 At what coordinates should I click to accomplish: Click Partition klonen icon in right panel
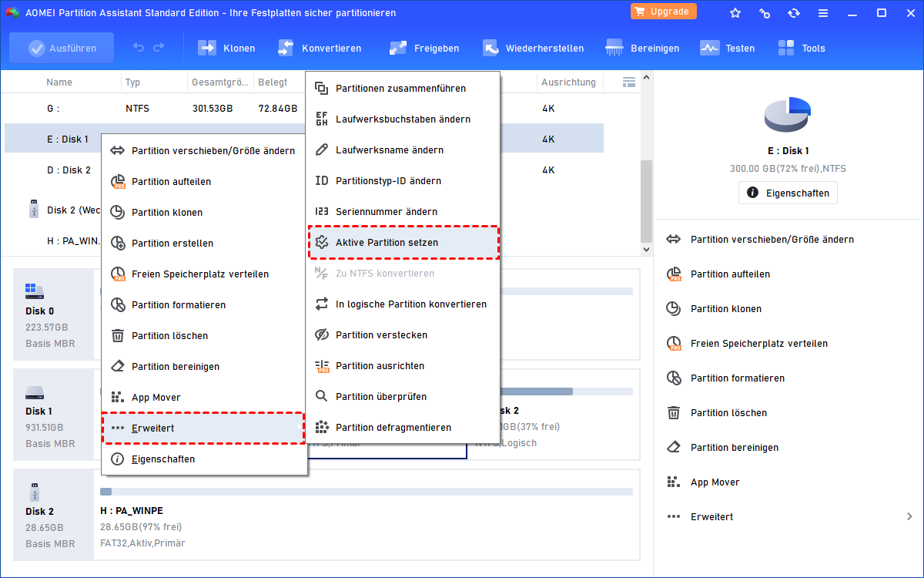click(x=674, y=309)
